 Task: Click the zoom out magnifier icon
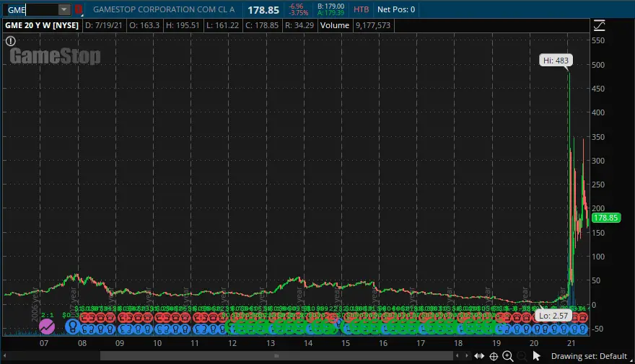[x=522, y=356]
